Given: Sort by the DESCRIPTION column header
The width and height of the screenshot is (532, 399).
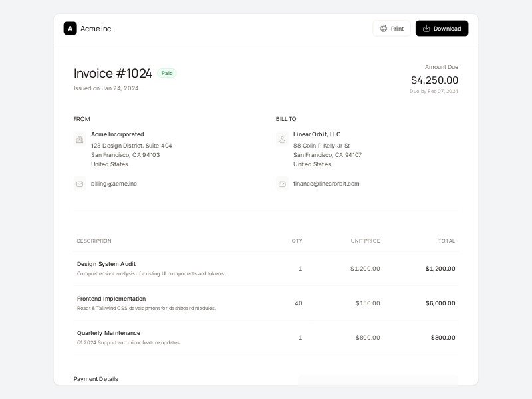Looking at the screenshot, I should pyautogui.click(x=94, y=241).
